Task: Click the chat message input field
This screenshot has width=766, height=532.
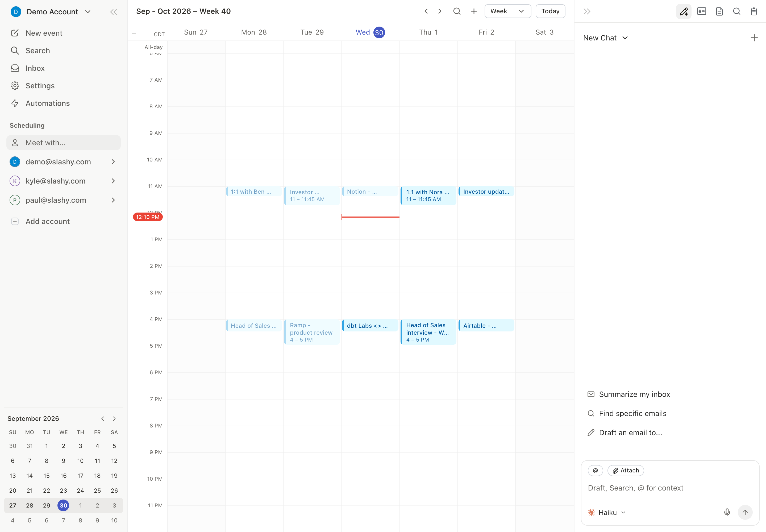Action: [x=670, y=488]
